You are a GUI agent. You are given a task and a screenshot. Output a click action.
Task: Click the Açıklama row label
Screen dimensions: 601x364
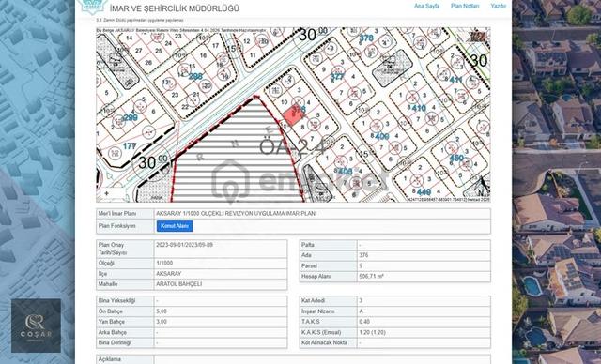click(x=110, y=359)
